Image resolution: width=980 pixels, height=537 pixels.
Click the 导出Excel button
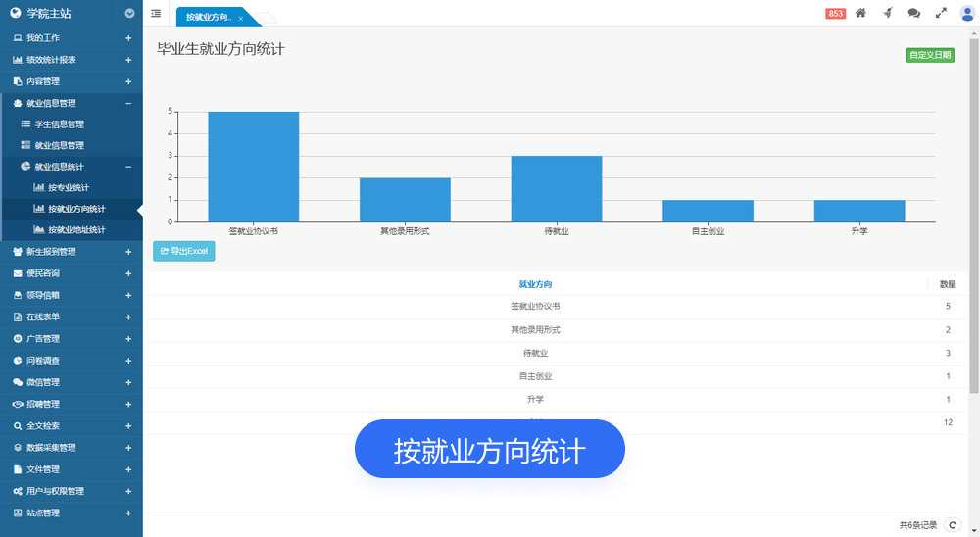click(183, 252)
